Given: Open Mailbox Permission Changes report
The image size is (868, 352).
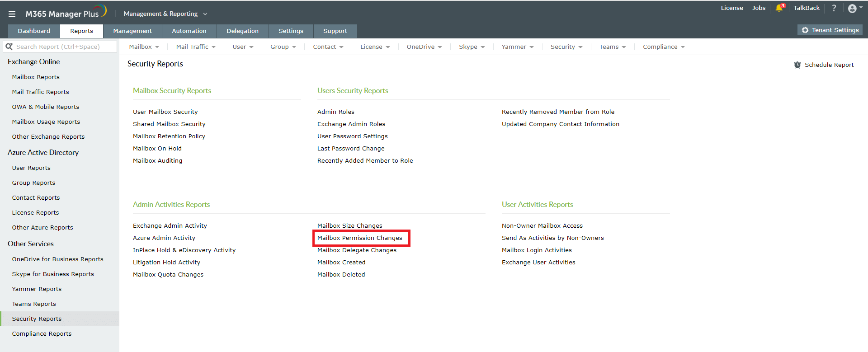Looking at the screenshot, I should (x=360, y=238).
